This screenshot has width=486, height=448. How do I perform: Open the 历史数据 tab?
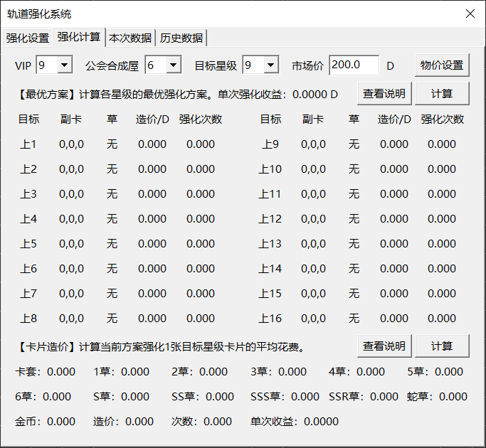[x=181, y=38]
